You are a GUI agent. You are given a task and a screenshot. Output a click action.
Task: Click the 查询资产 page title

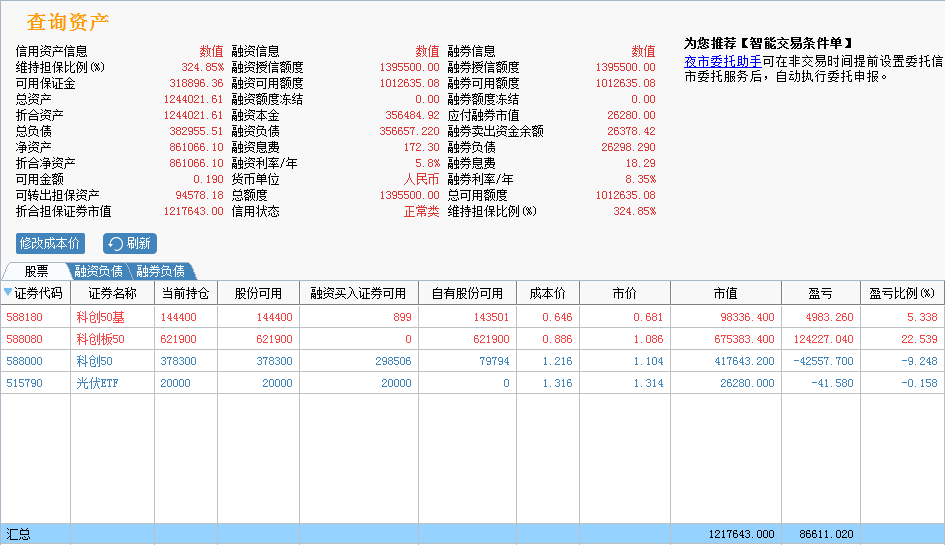(68, 22)
